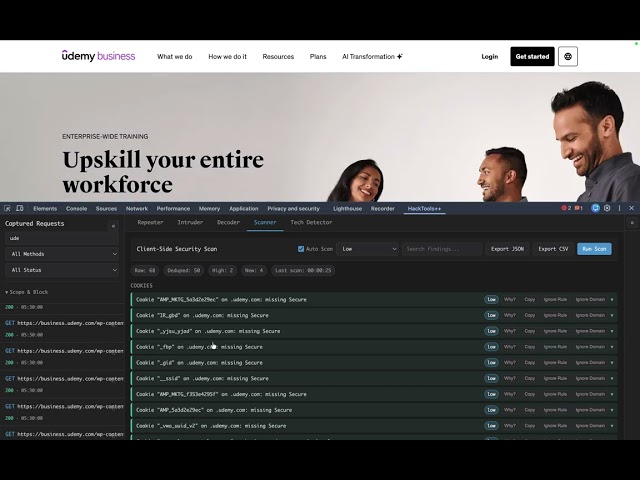Viewport: 640px width, 480px height.
Task: Open the HackTools++ DevTools tab
Action: pos(424,209)
